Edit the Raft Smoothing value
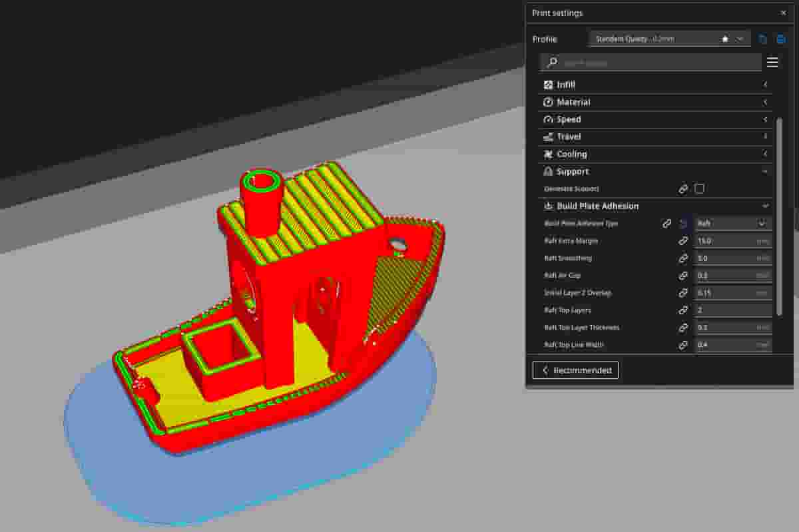 [732, 258]
